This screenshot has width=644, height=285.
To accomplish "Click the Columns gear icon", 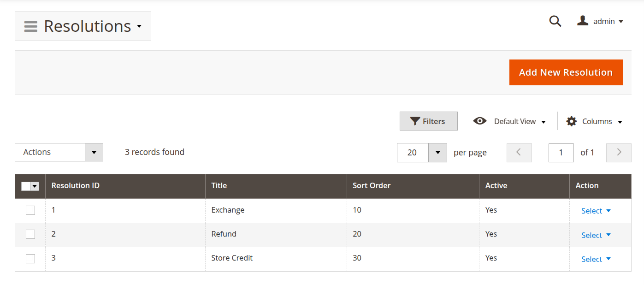I will point(572,121).
